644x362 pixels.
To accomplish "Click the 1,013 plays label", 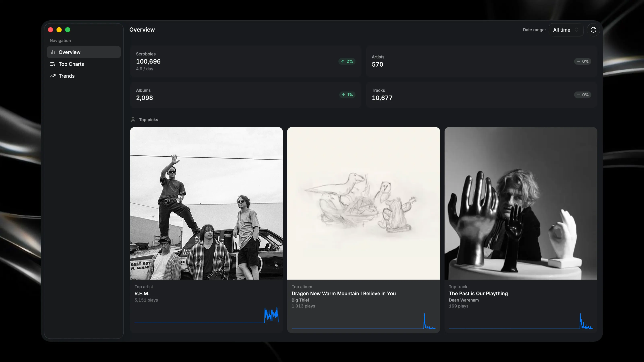I will pyautogui.click(x=303, y=306).
